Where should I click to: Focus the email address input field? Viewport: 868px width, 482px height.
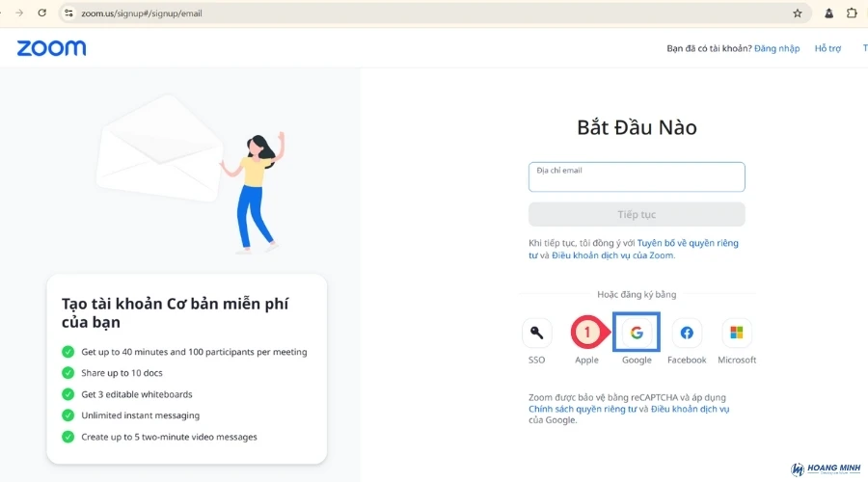coord(637,177)
